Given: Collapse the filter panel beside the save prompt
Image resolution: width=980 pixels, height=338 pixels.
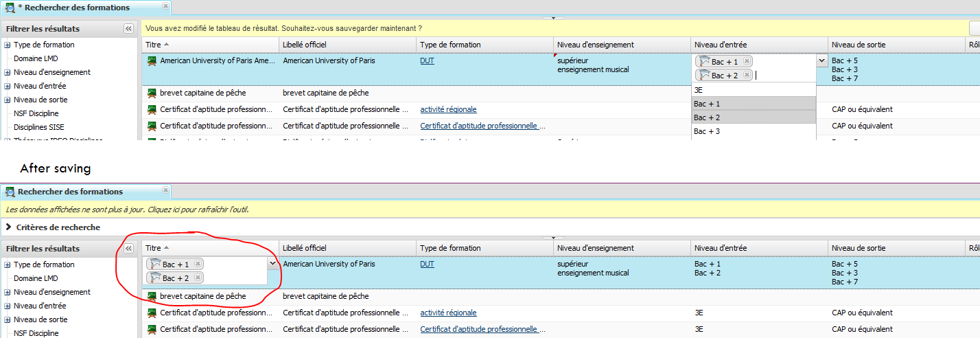Looking at the screenshot, I should [128, 29].
